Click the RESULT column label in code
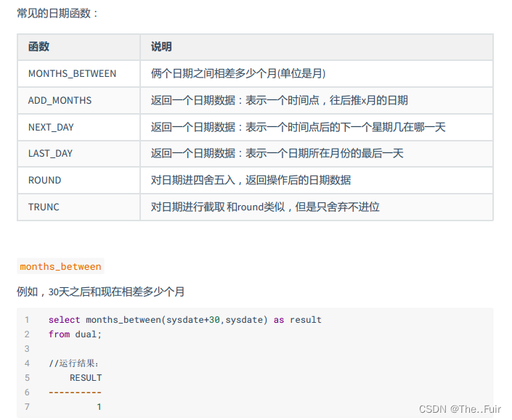 coord(86,378)
